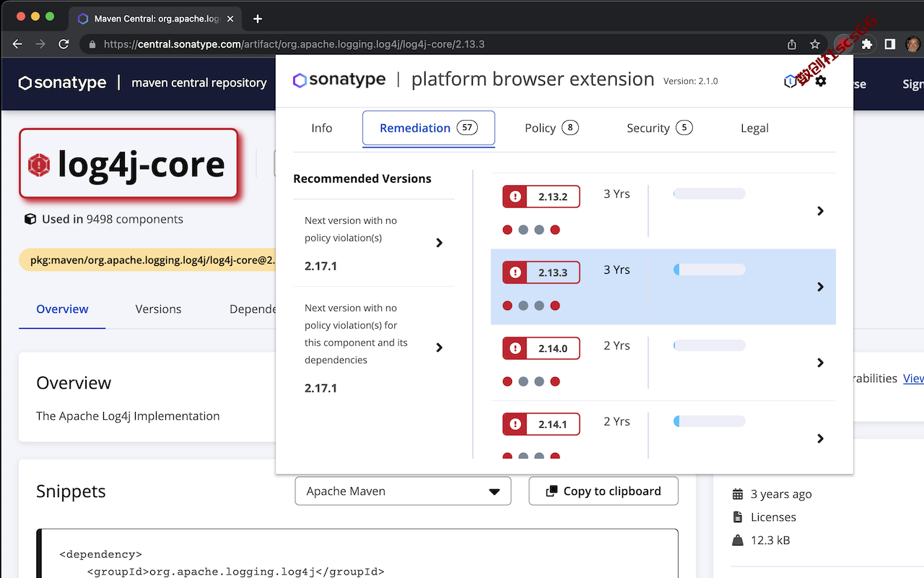This screenshot has width=924, height=578.
Task: Click the Chrome forward arrow
Action: pos(40,44)
